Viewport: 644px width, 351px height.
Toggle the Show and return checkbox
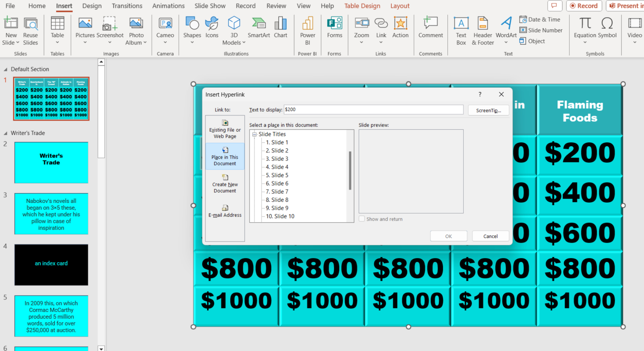pyautogui.click(x=361, y=219)
